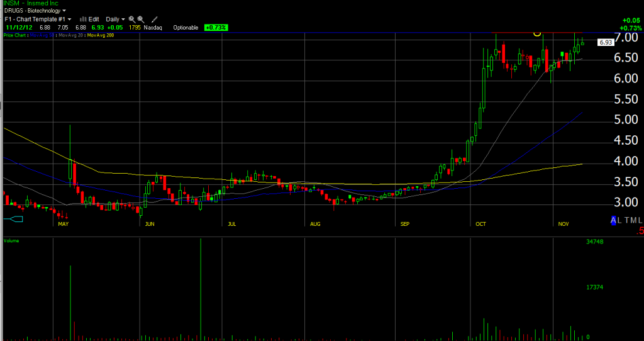This screenshot has height=341, width=644.
Task: Toggle the highlighted A scale button
Action: tap(614, 221)
